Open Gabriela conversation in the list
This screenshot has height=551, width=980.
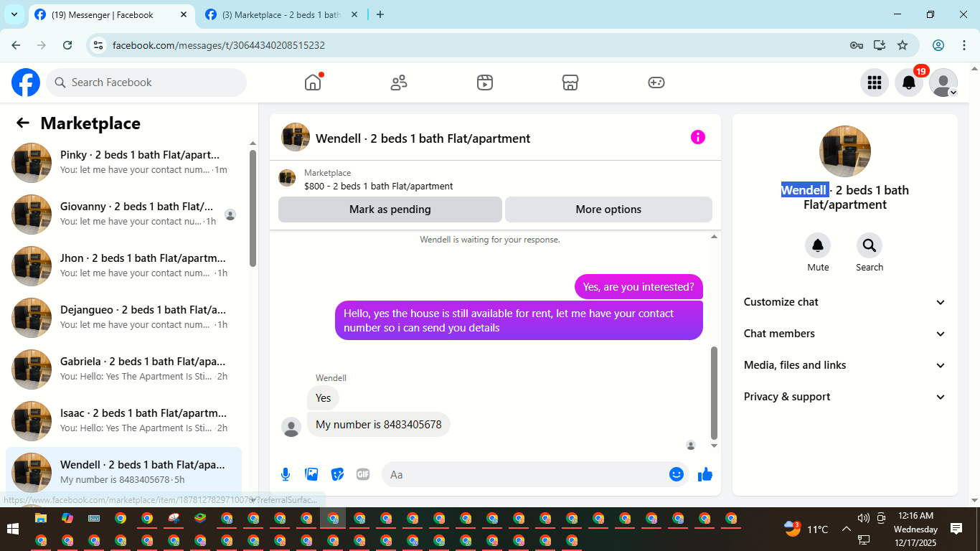coord(123,369)
